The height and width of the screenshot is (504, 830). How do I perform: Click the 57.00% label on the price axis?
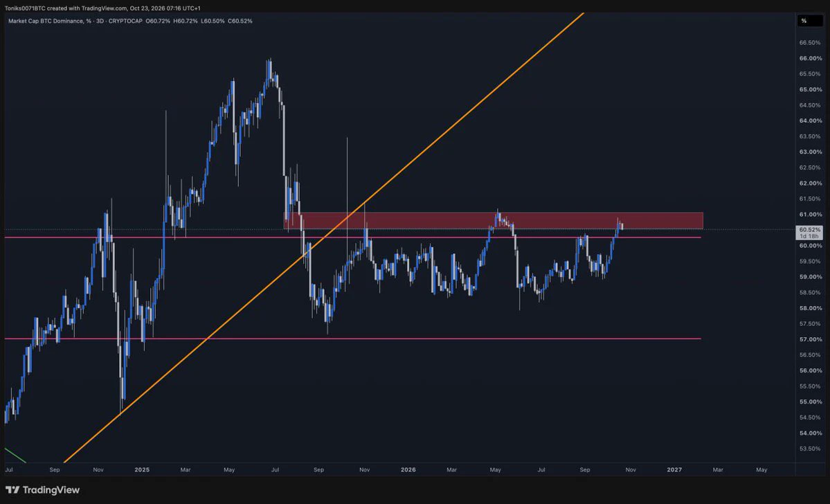(x=811, y=339)
